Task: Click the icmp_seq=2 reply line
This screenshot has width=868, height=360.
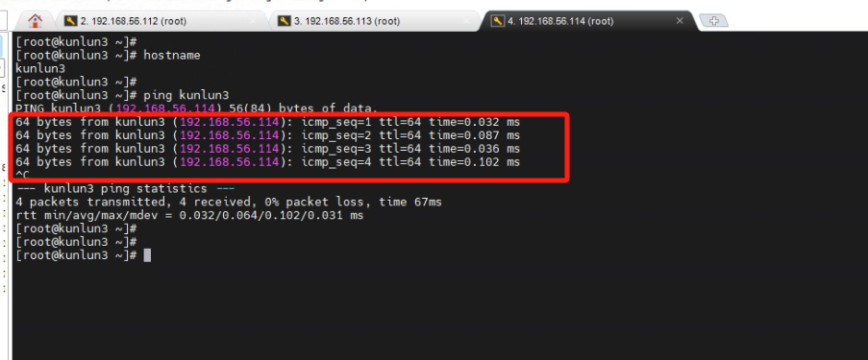Action: click(x=268, y=135)
